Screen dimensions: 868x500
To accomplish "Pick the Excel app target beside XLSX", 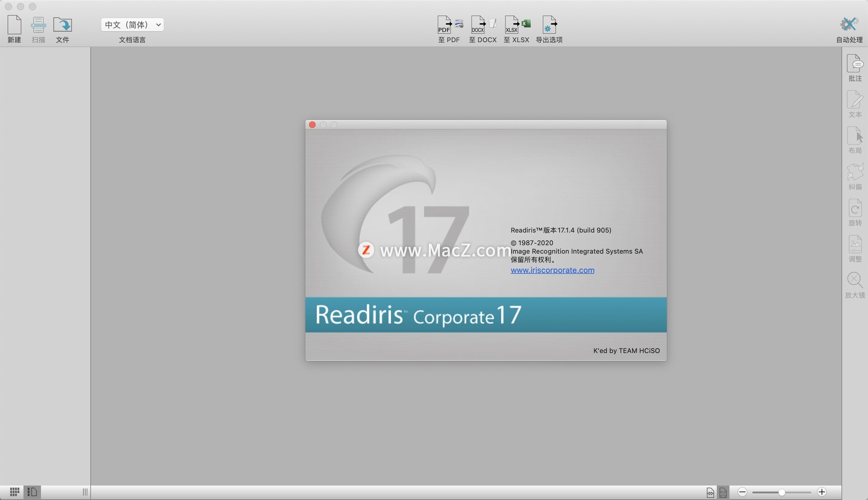I will click(x=526, y=24).
